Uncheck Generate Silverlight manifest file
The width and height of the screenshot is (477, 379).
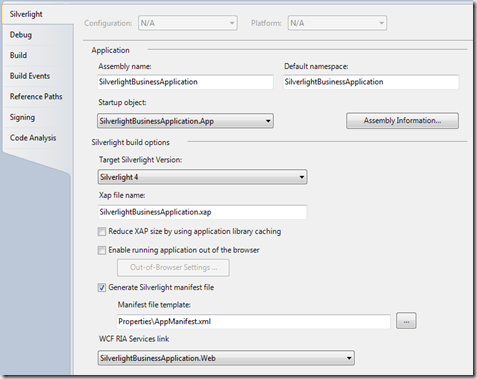click(x=102, y=287)
